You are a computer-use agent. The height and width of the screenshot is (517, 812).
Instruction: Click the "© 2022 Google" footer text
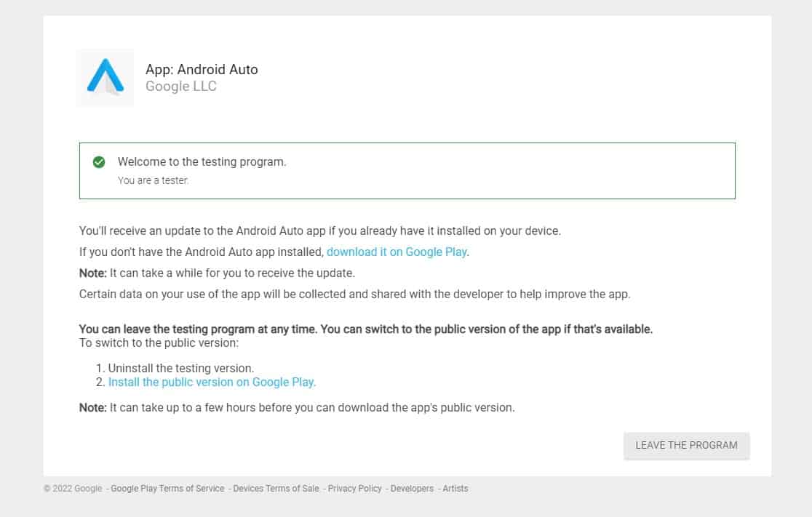[73, 489]
